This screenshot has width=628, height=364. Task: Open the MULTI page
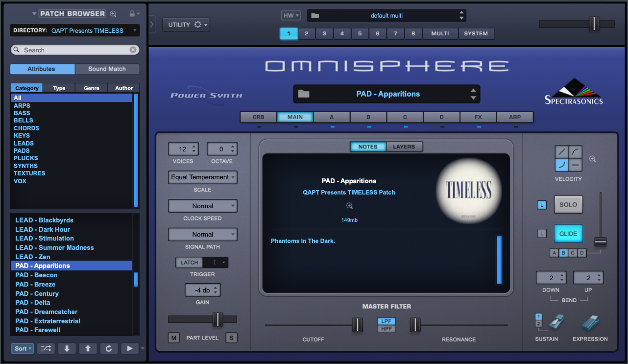(440, 34)
